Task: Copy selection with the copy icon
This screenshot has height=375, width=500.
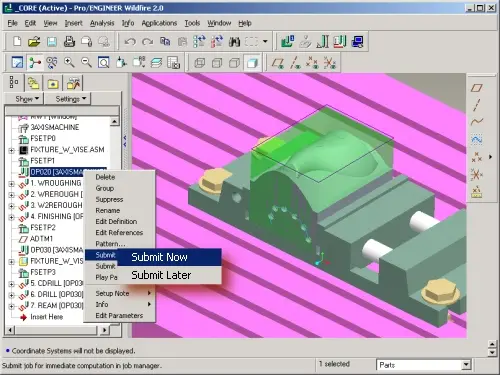Action: click(x=165, y=42)
